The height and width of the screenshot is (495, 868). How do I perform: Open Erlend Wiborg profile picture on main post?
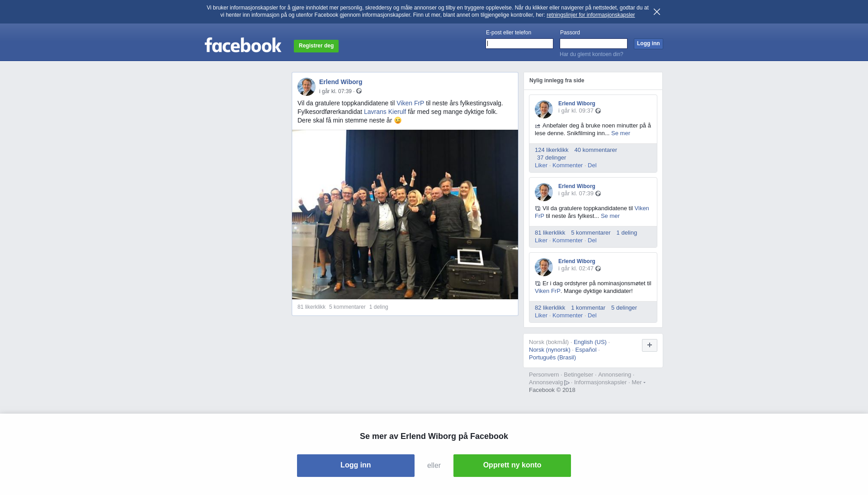[307, 87]
